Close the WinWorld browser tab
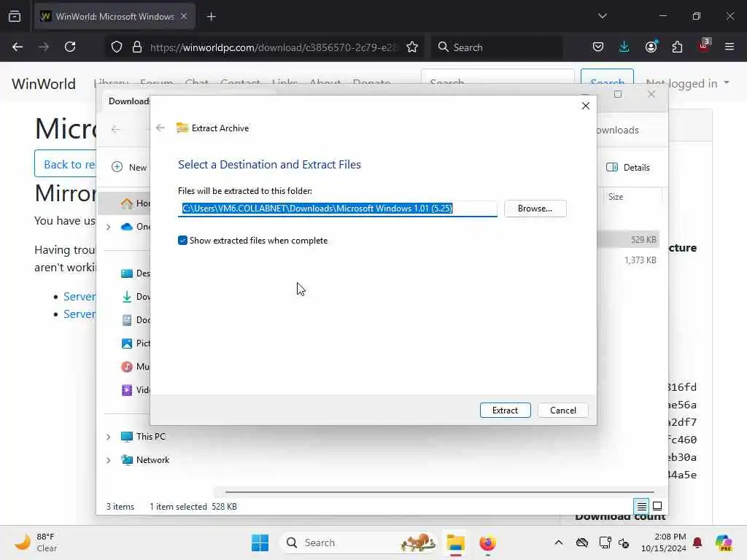This screenshot has height=560, width=747. point(184,16)
